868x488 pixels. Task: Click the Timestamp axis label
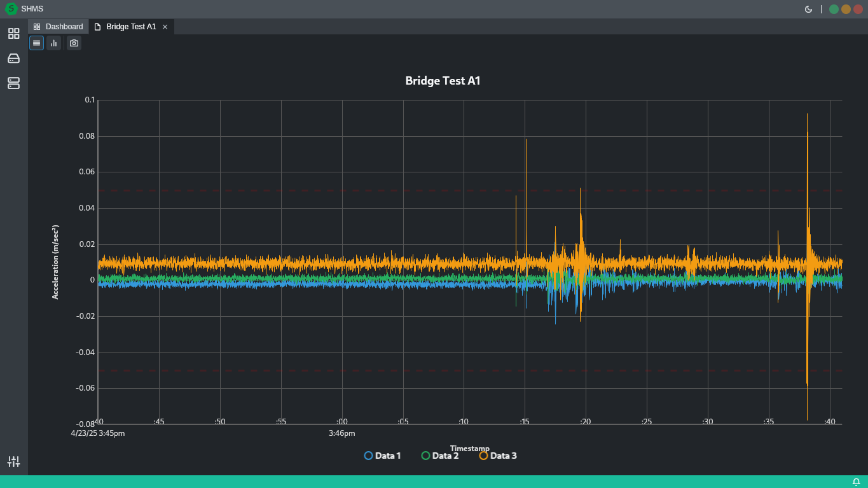pos(469,449)
